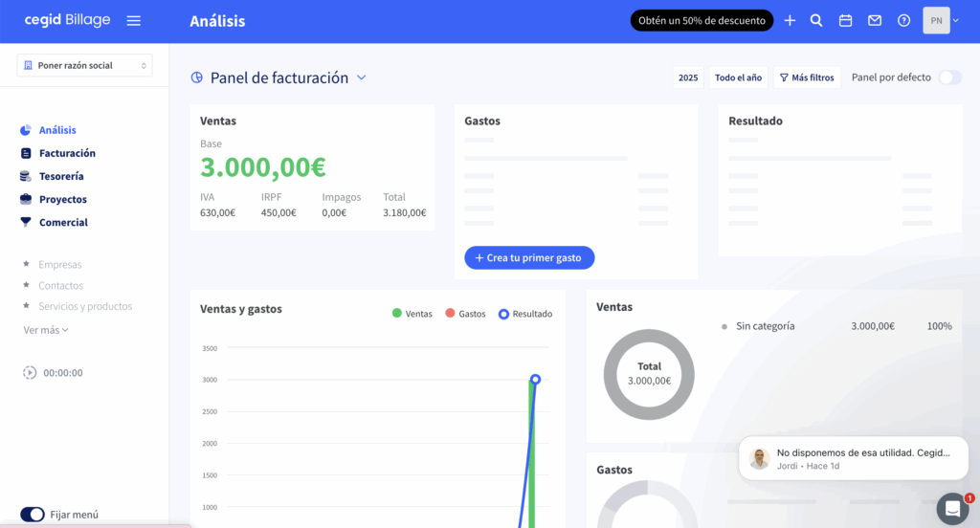Click the Sin categoría row
Screen dimensions: 980x528
[x=836, y=326]
